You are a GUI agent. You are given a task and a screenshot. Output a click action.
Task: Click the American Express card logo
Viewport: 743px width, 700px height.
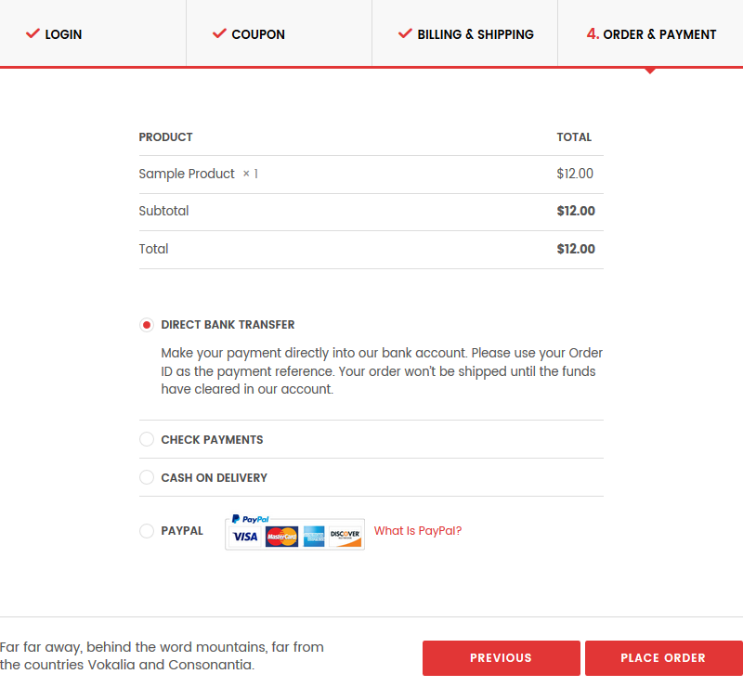point(314,537)
